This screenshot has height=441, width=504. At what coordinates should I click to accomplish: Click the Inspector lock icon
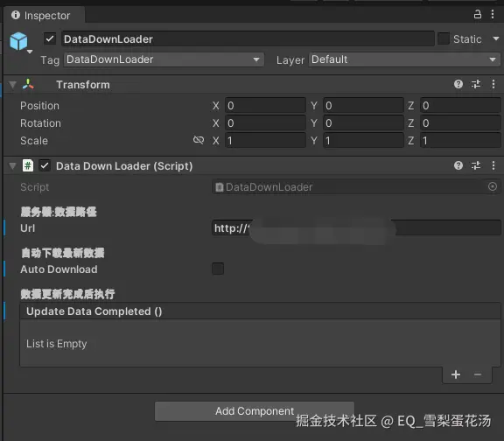tap(478, 15)
